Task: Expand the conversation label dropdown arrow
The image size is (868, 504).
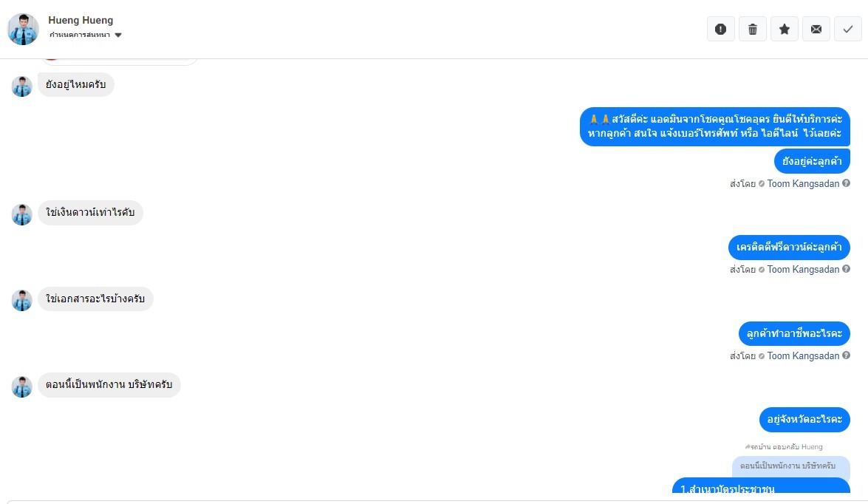Action: tap(118, 35)
